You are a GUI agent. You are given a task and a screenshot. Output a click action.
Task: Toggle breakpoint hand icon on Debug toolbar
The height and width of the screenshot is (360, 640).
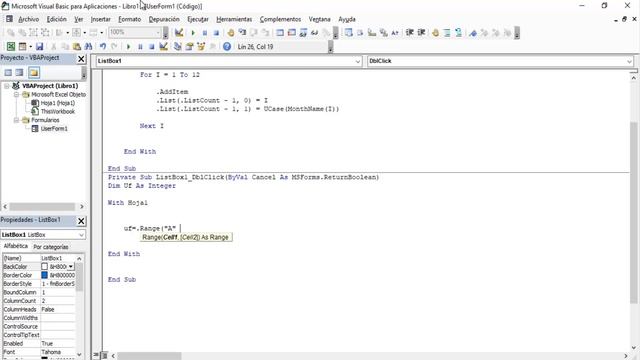[x=231, y=33]
